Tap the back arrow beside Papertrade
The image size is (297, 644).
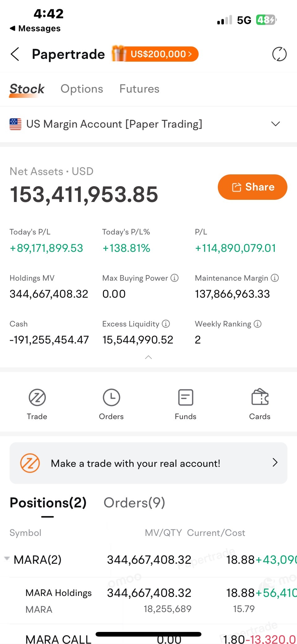pos(15,54)
